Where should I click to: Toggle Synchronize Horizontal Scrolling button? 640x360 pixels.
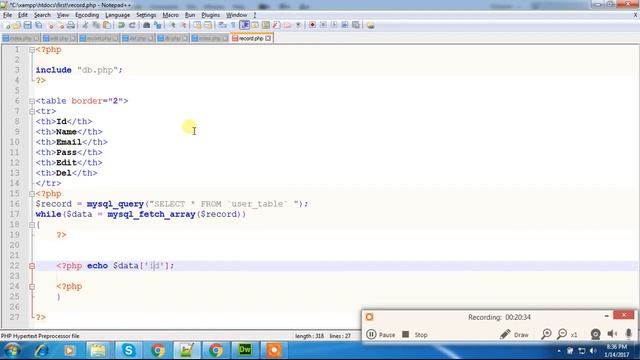click(x=208, y=25)
